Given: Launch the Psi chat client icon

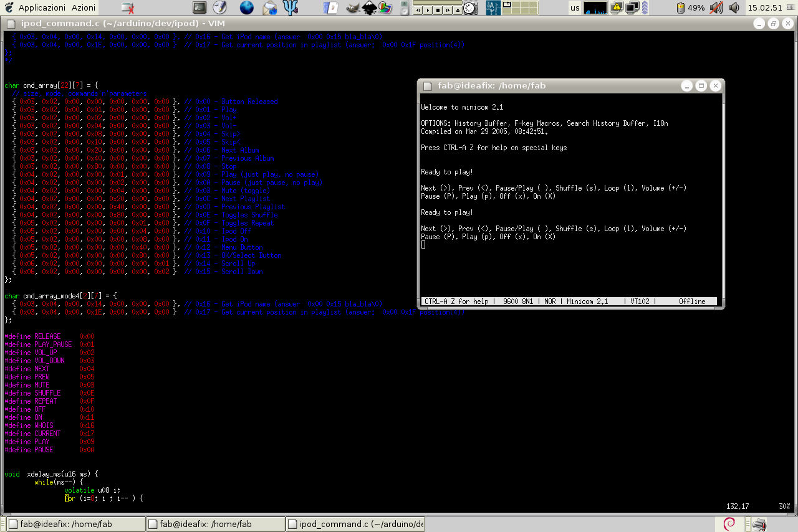Looking at the screenshot, I should point(291,8).
